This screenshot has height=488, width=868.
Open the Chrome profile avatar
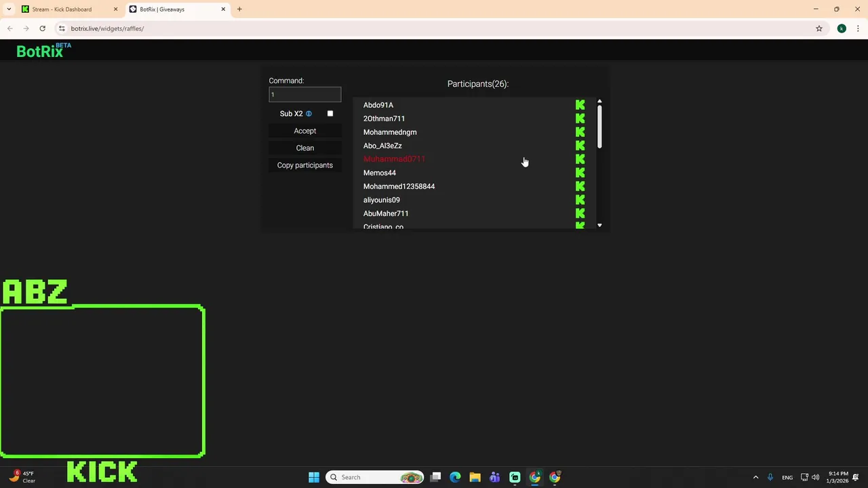[x=842, y=28]
